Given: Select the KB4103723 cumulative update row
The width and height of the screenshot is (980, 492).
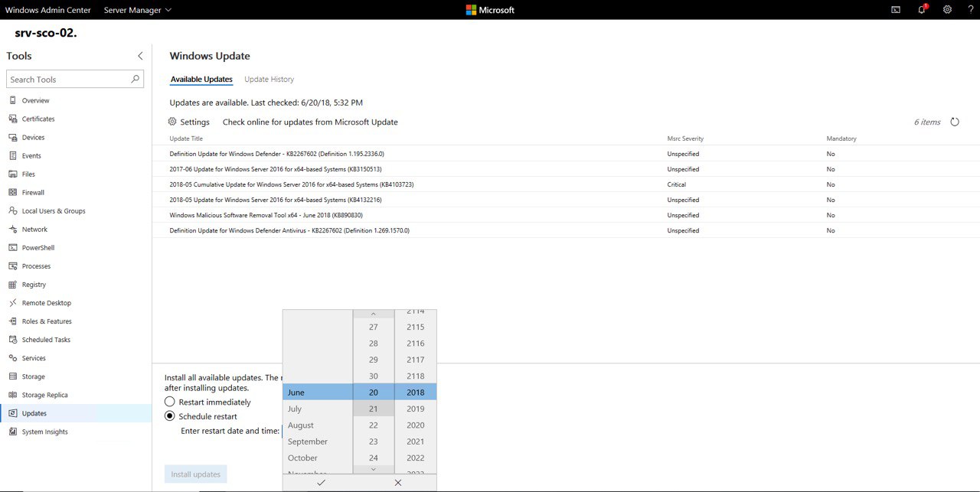Looking at the screenshot, I should tap(566, 184).
